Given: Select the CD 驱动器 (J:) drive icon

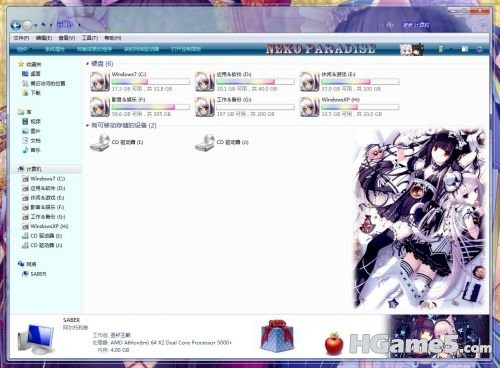Looking at the screenshot, I should [205, 143].
